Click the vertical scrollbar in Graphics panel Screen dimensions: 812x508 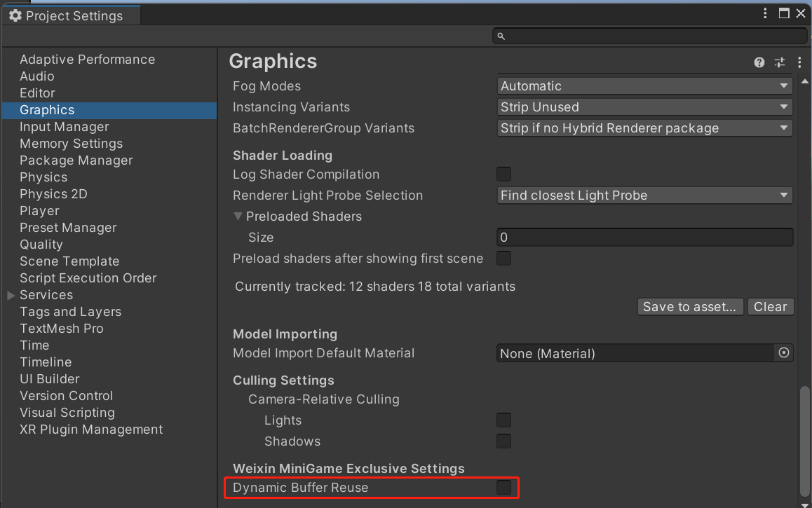point(805,440)
